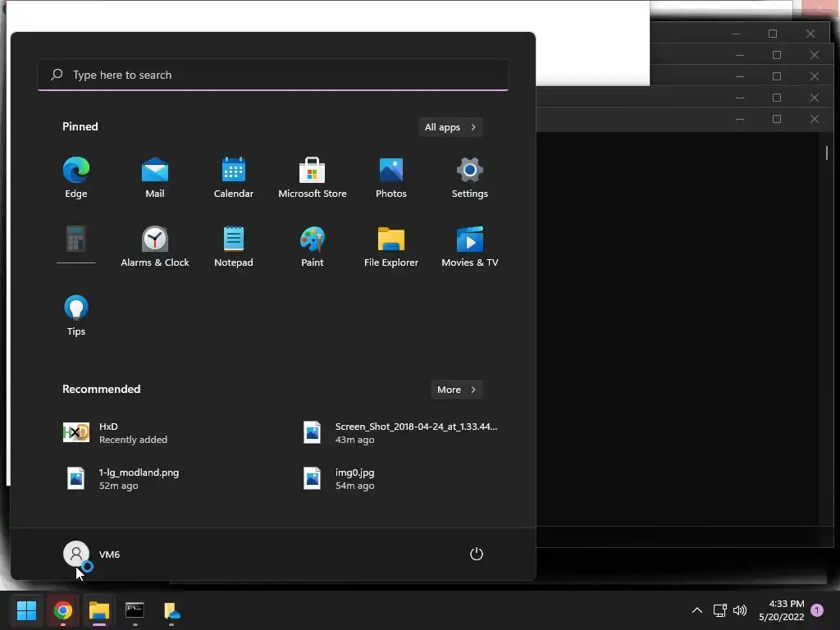The height and width of the screenshot is (630, 840).
Task: Open the volume control tray icon
Action: point(740,610)
